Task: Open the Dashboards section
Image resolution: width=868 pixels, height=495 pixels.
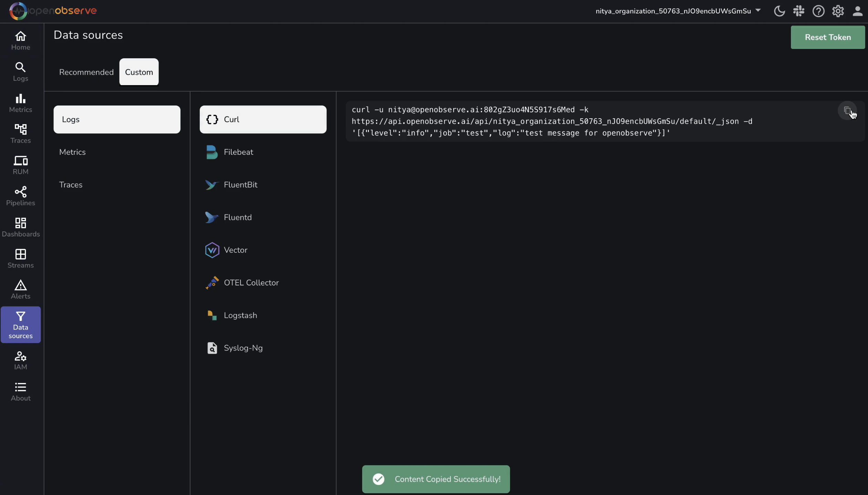Action: [x=20, y=226]
